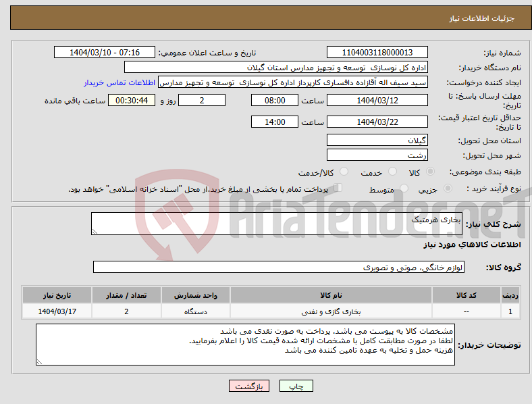Click the دستگاه unit cell
532x404 pixels.
click(x=196, y=311)
